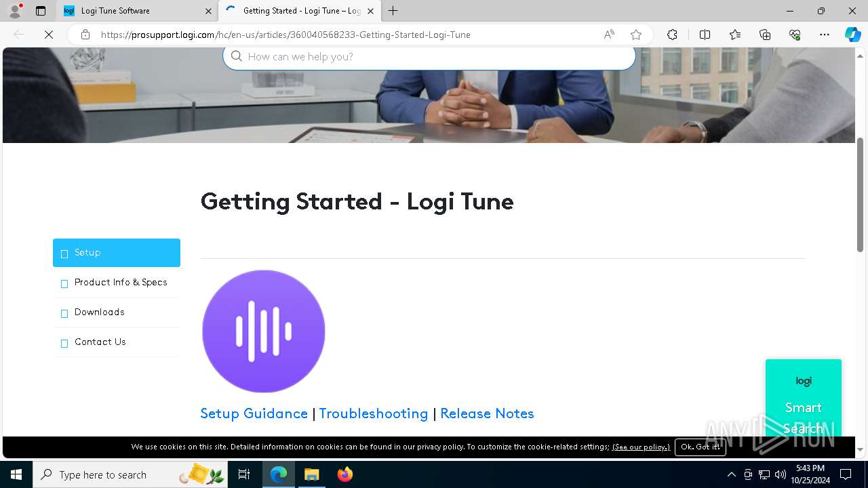Open Product Info & Specs section
The width and height of the screenshot is (868, 488).
(x=117, y=283)
